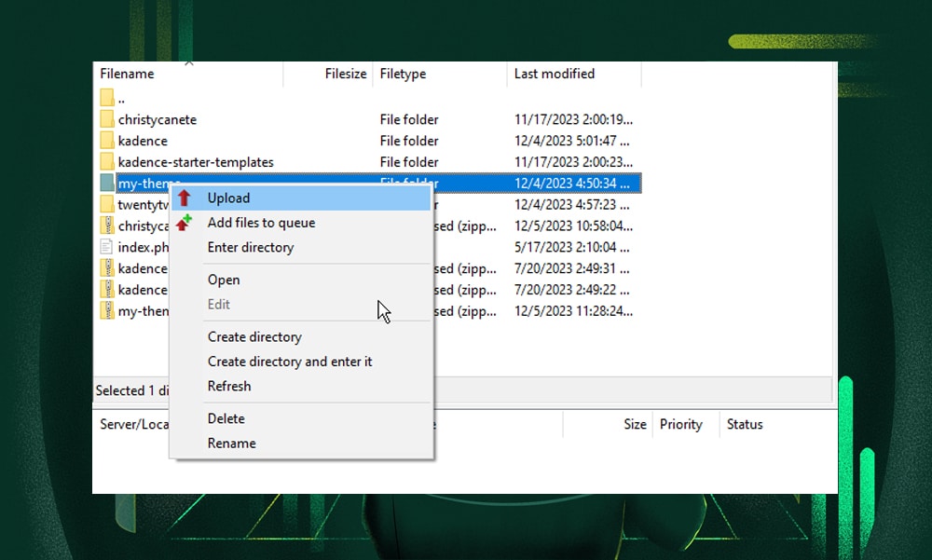Click the folder icon beside kadence-starter-templates
Screen dimensions: 932x560
point(106,161)
